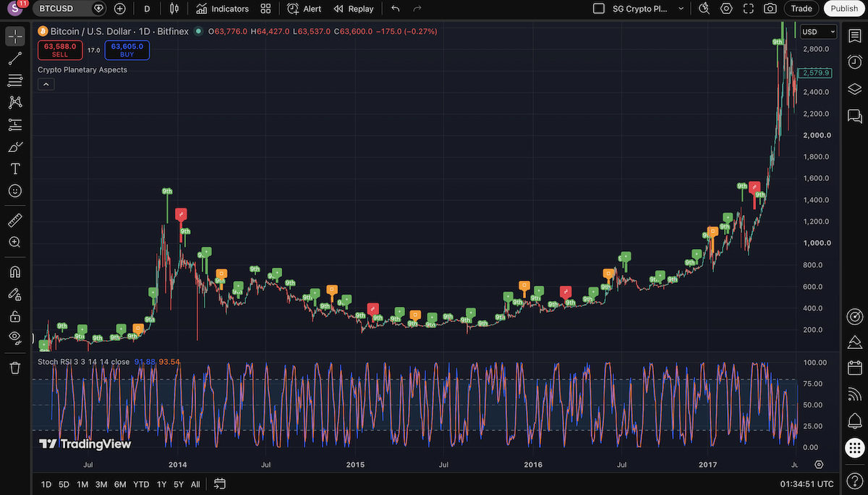
Task: Select the brush drawing tool
Action: [x=15, y=147]
